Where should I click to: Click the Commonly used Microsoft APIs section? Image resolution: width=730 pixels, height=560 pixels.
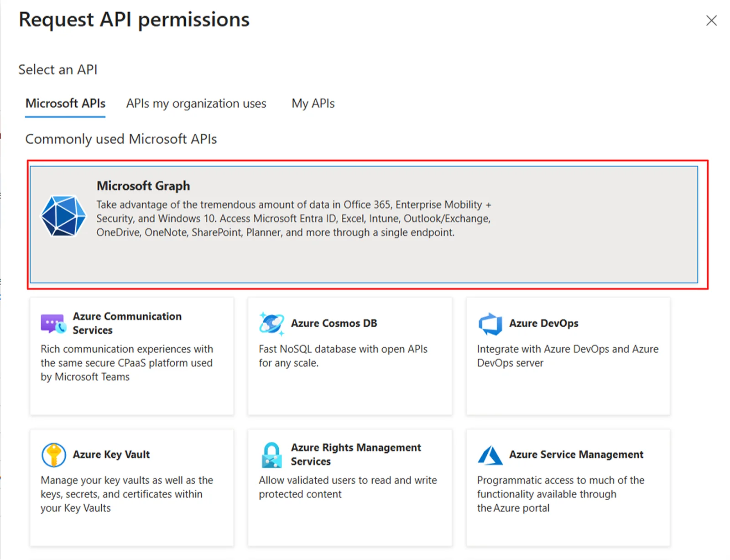coord(121,139)
